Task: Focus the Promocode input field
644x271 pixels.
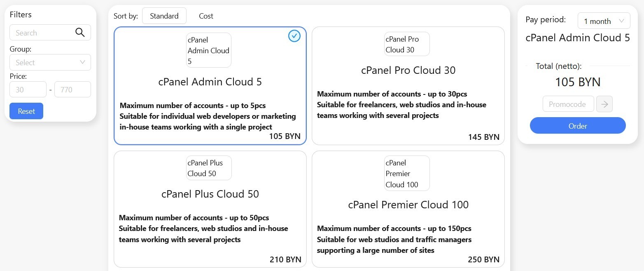Action: pyautogui.click(x=568, y=104)
